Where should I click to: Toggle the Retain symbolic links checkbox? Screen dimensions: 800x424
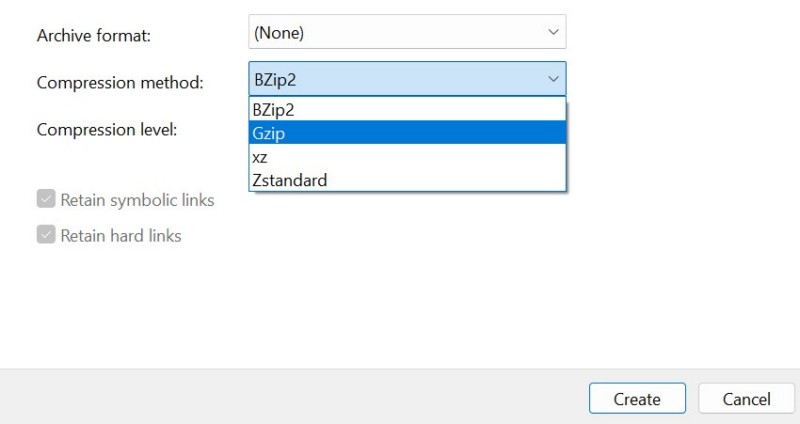click(x=45, y=200)
